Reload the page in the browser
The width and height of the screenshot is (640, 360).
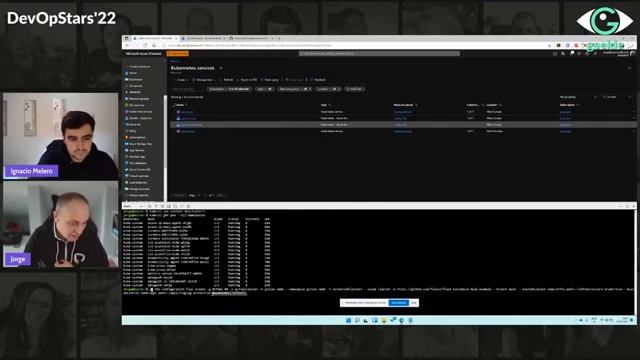145,45
